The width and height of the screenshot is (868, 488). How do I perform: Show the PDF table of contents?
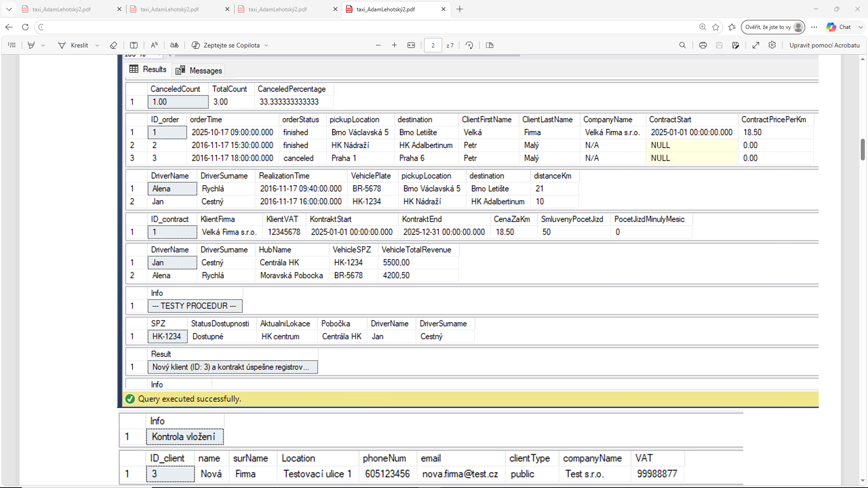click(12, 45)
